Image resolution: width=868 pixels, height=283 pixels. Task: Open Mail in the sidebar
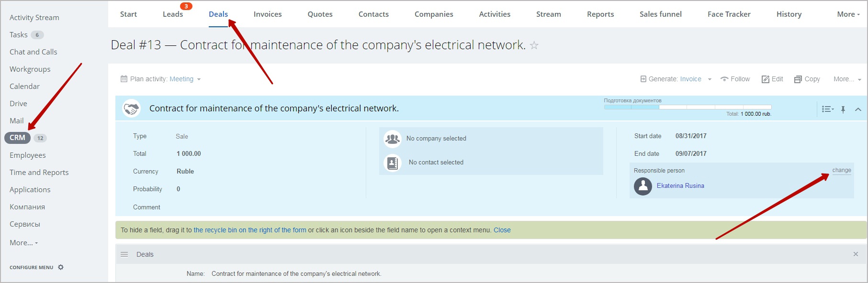(17, 121)
